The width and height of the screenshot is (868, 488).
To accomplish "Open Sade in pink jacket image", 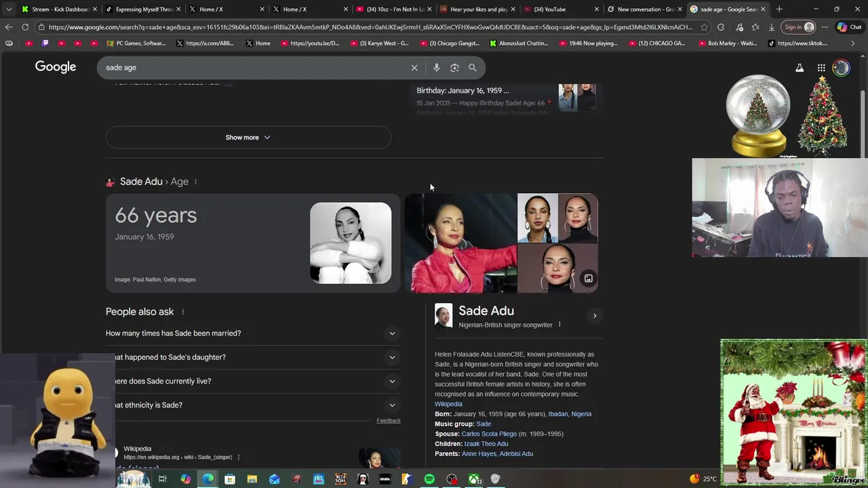I will 460,243.
